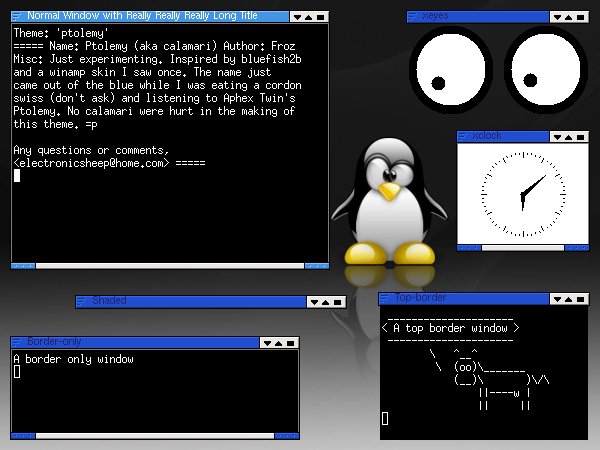Screen dimensions: 600x450
Task: Click bottom handle bar of Normal Window
Action: pos(170,266)
